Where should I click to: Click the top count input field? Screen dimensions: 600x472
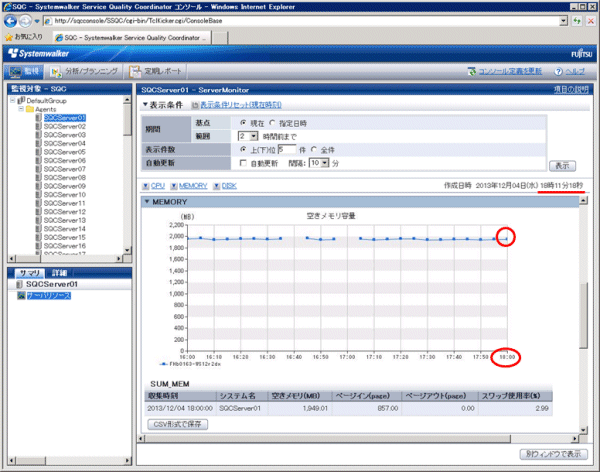point(287,150)
